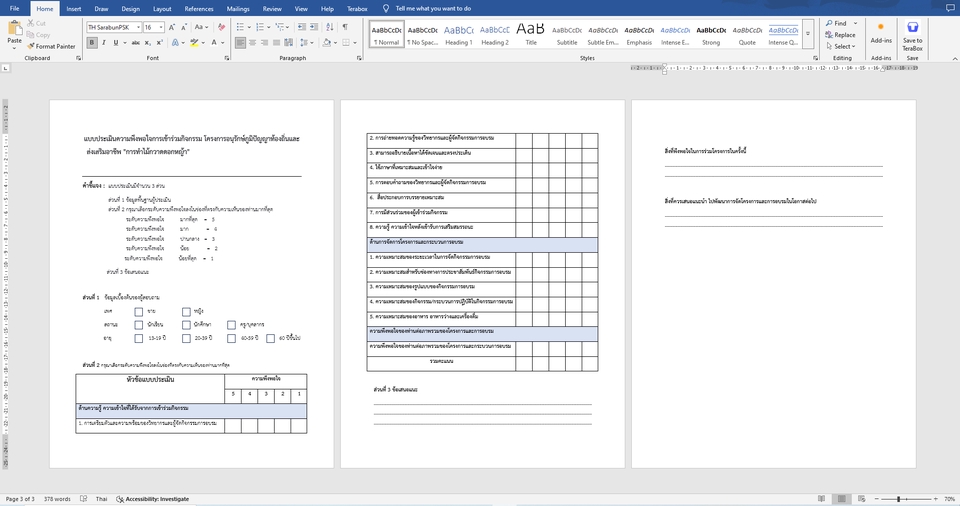
Task: Switch to Read Mode view in status bar
Action: [x=822, y=499]
